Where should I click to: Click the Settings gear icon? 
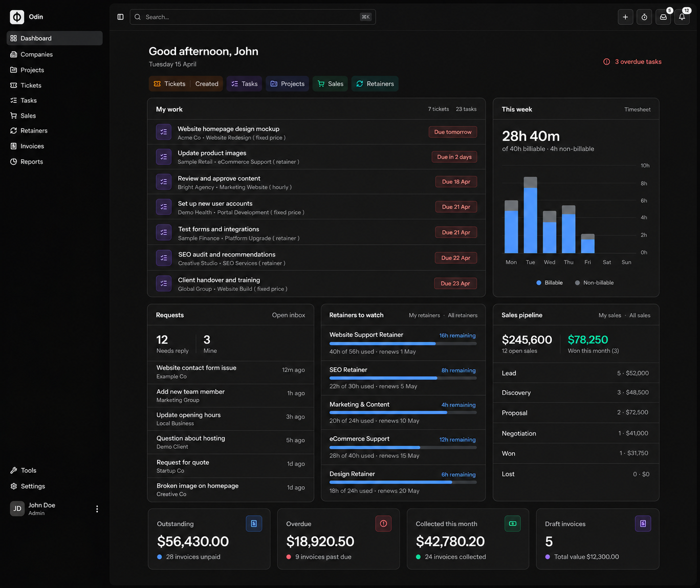(x=14, y=486)
